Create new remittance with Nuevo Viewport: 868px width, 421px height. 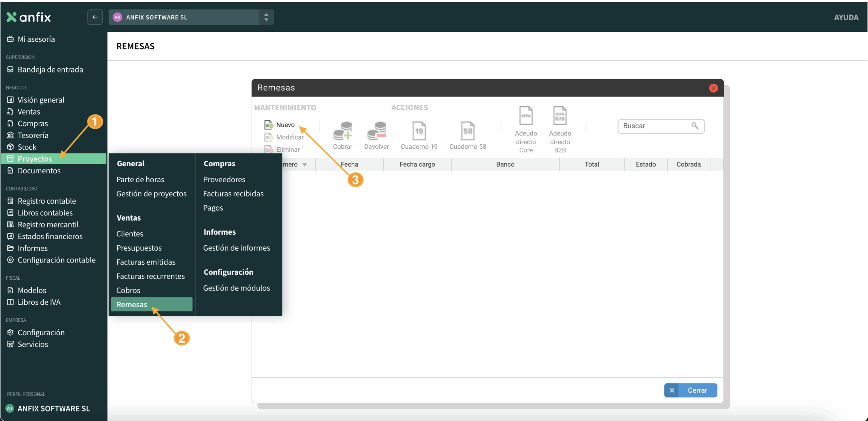(285, 125)
